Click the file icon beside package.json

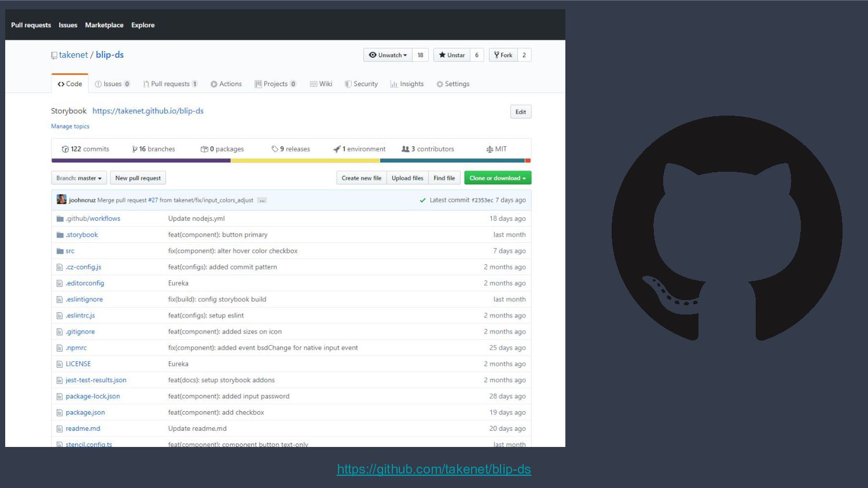(x=60, y=413)
